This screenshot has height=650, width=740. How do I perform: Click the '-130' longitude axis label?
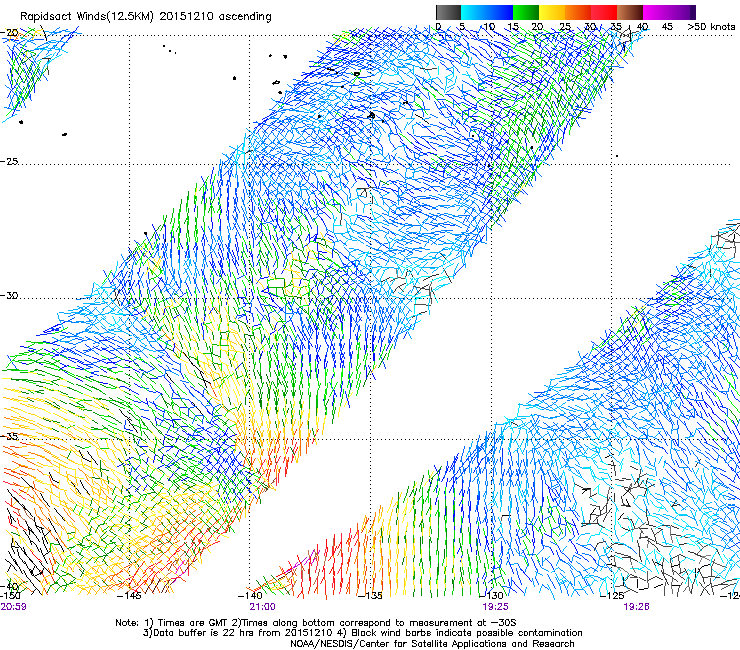(490, 596)
